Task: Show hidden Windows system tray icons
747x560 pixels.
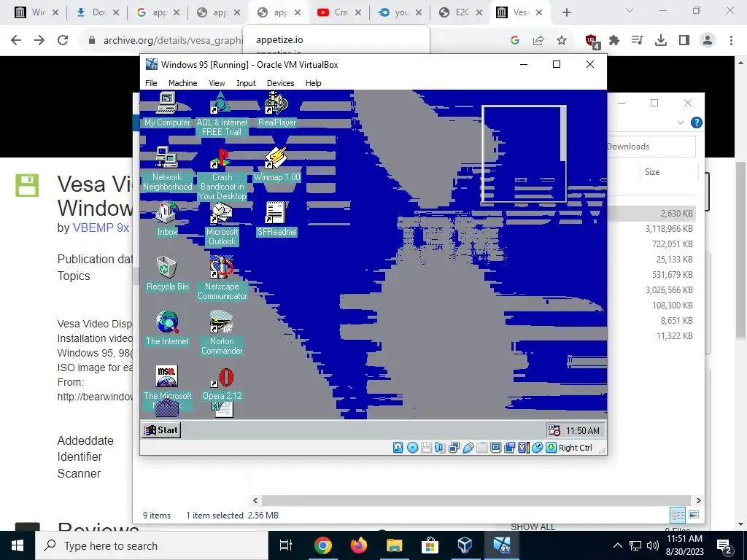Action: (x=617, y=545)
